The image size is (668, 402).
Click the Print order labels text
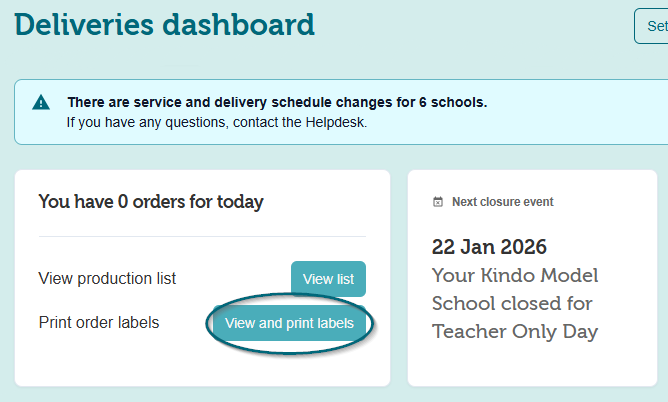pyautogui.click(x=99, y=323)
